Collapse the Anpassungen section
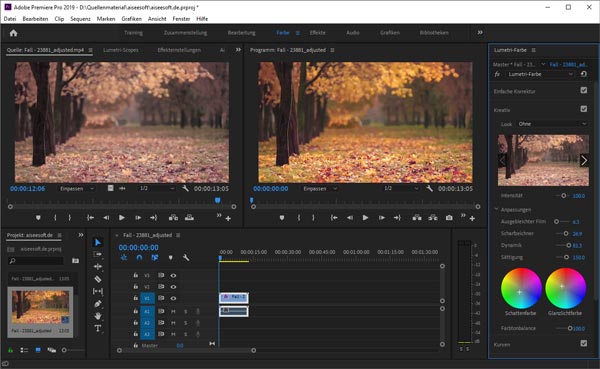The height and width of the screenshot is (369, 600). coord(496,209)
